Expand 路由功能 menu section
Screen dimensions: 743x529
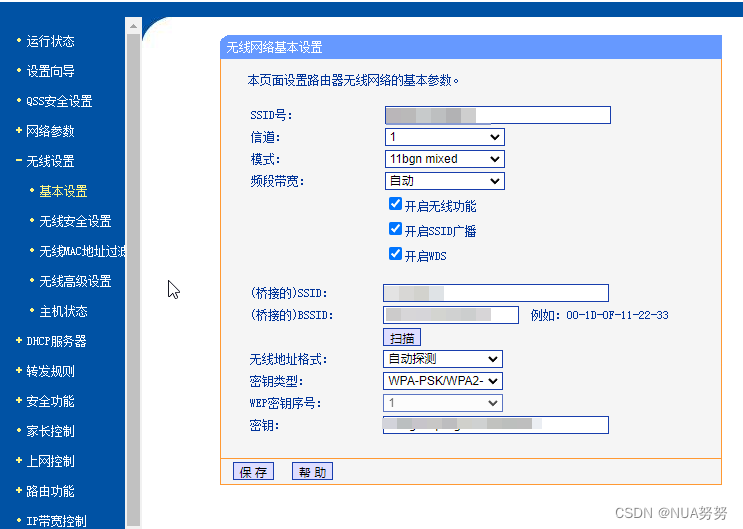(x=50, y=491)
